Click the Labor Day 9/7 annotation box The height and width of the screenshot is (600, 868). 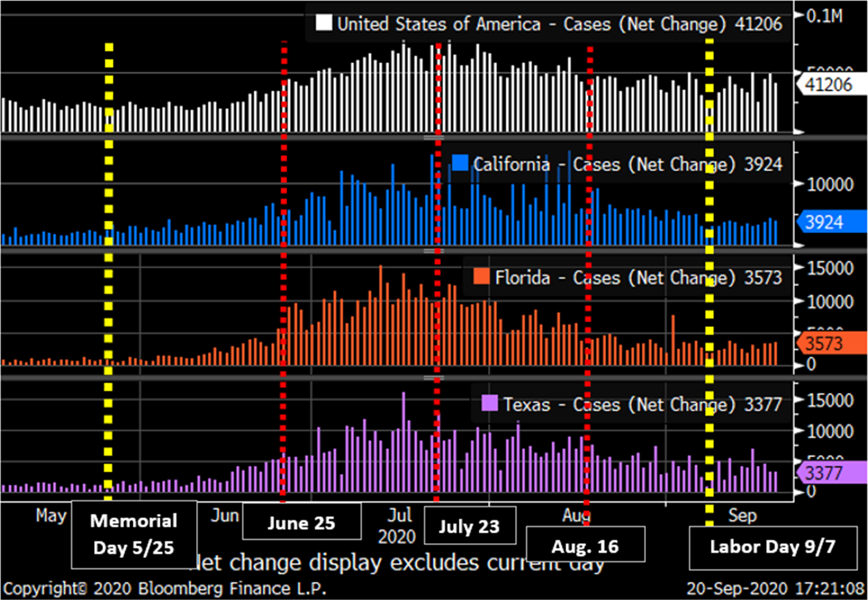772,546
